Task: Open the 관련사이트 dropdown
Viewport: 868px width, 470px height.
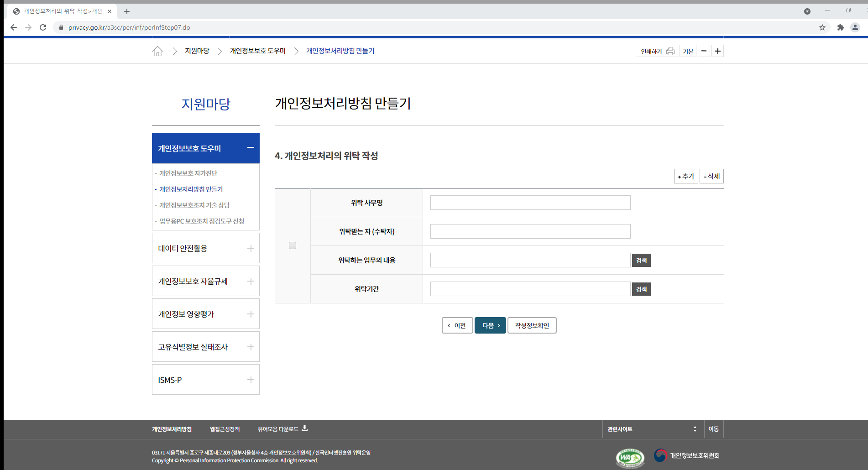Action: pyautogui.click(x=653, y=429)
